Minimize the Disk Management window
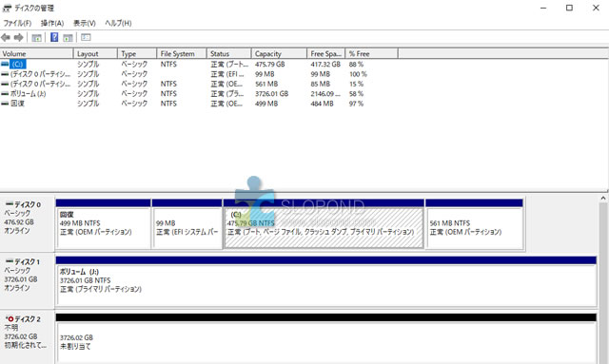 543,8
